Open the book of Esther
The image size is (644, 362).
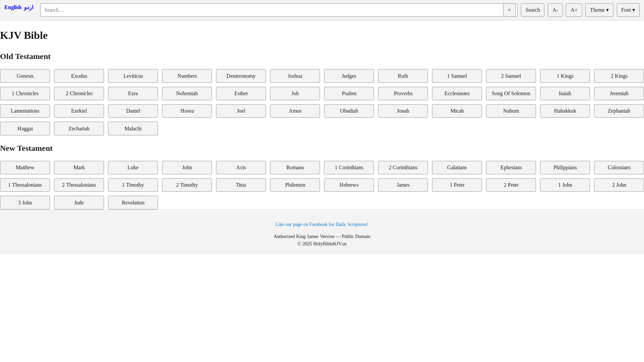241,94
